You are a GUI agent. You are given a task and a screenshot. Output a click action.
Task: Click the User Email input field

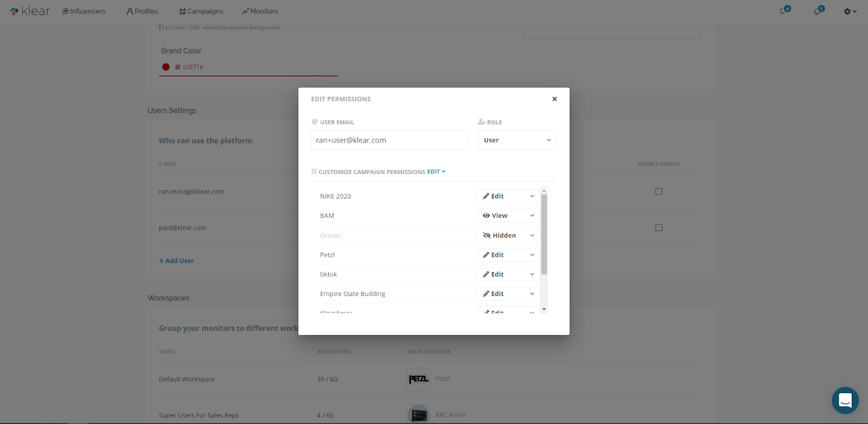(390, 140)
